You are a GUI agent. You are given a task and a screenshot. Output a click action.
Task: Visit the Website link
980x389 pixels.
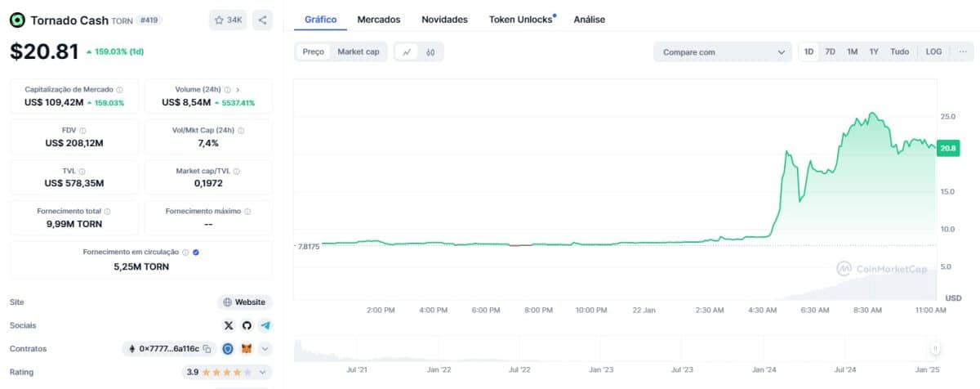tap(244, 302)
